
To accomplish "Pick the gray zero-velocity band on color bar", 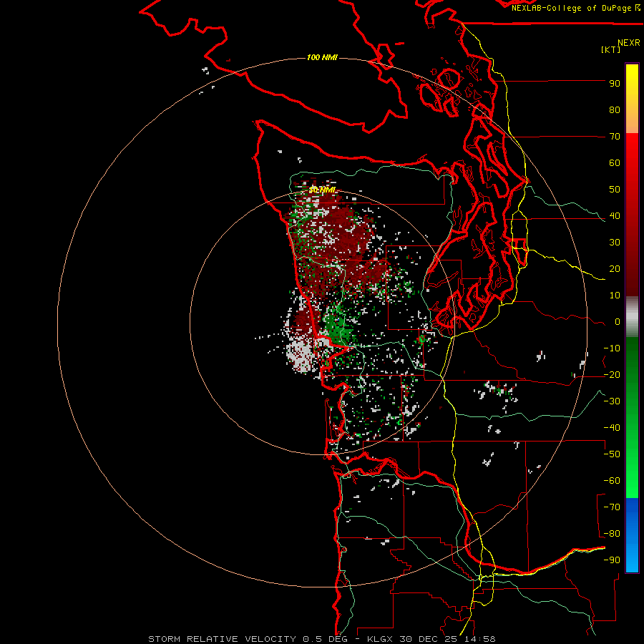I will [632, 317].
